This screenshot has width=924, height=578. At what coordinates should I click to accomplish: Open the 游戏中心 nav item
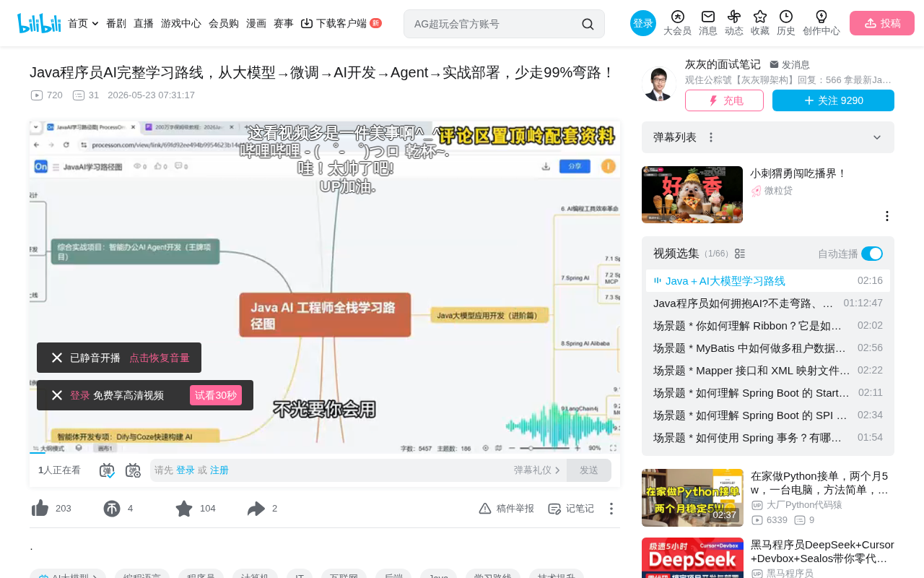pyautogui.click(x=181, y=23)
